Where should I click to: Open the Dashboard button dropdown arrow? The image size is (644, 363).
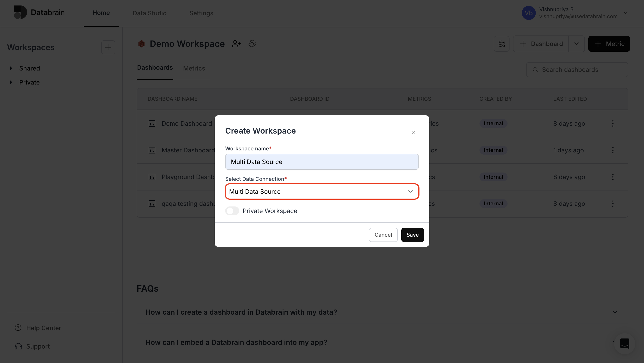coord(577,44)
